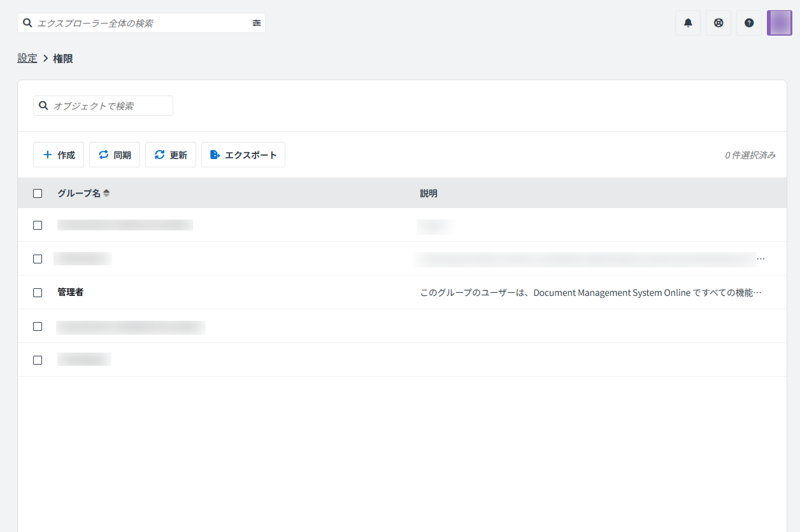This screenshot has height=532, width=800.
Task: Click the 同期 sync button
Action: pos(115,155)
